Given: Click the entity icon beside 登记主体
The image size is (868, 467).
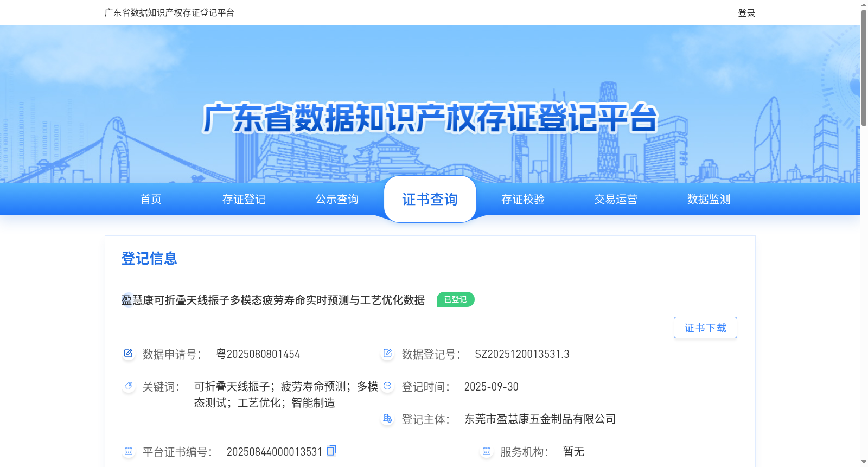Looking at the screenshot, I should [x=387, y=419].
